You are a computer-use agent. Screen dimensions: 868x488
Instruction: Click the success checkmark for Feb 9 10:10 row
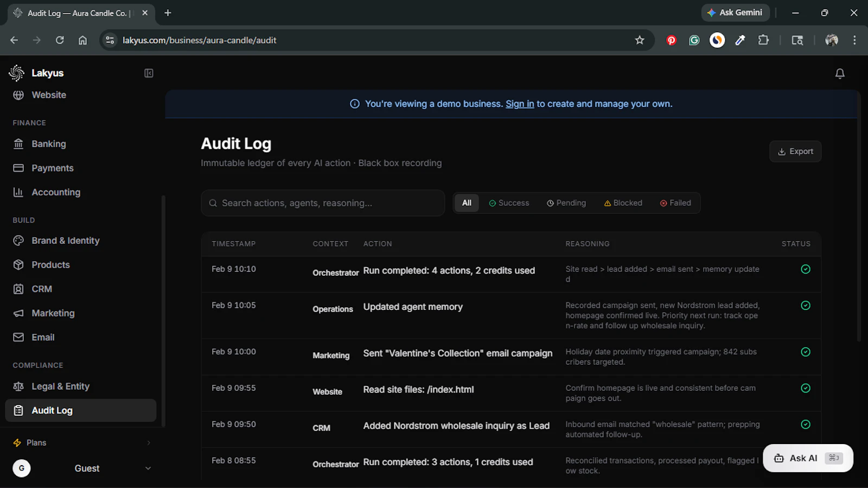point(806,269)
